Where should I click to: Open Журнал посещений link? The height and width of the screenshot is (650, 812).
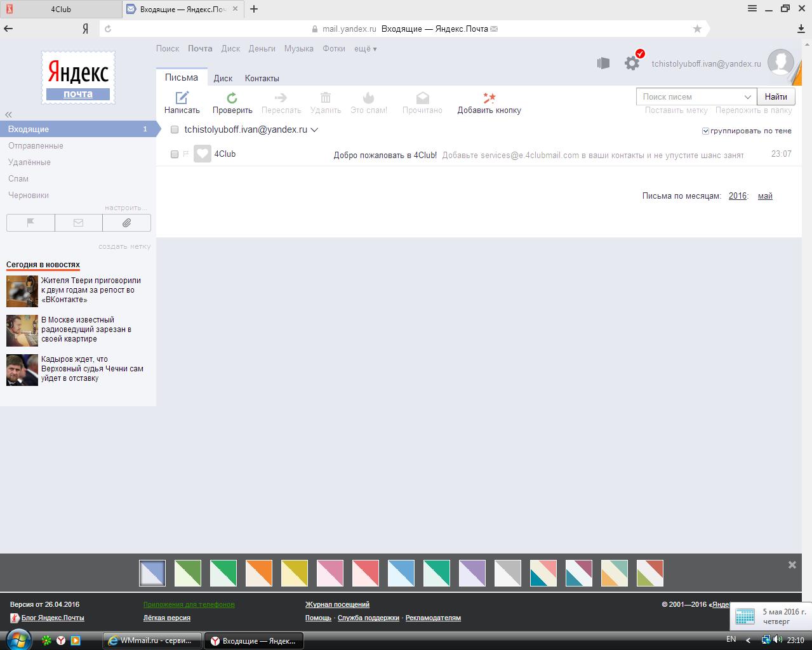point(337,604)
